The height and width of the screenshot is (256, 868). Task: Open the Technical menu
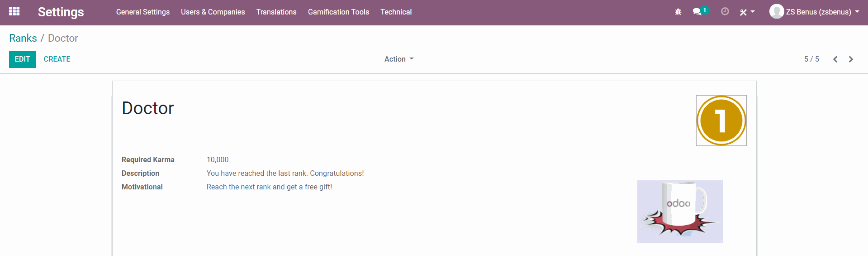396,12
